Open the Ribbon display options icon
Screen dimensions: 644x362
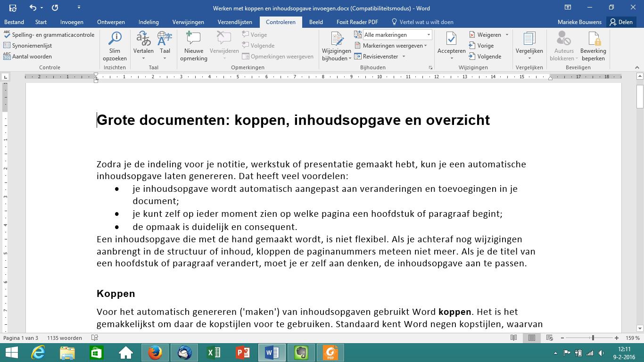click(568, 8)
